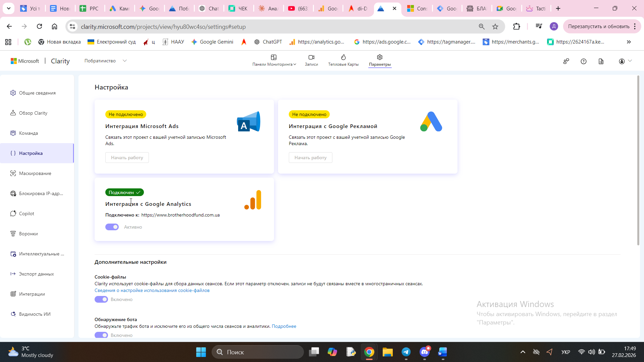Expand the Побратимство project dropdown

pyautogui.click(x=105, y=61)
